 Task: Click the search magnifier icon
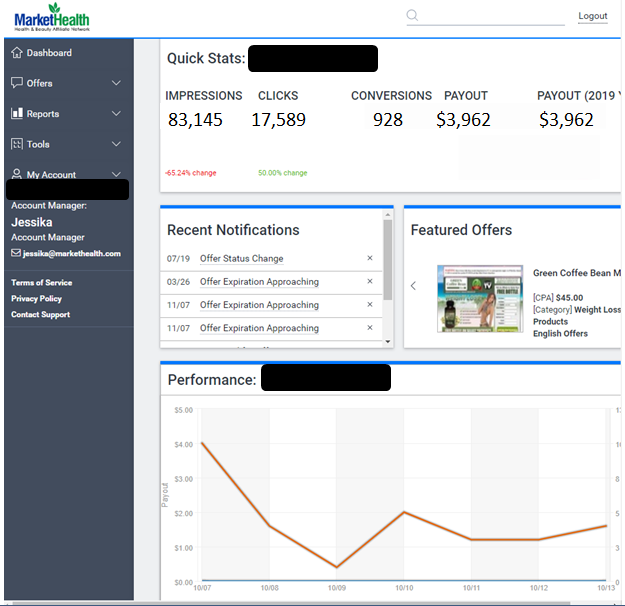413,15
